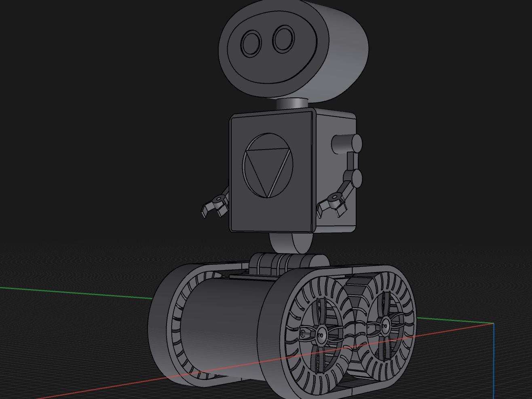Select the robot's upper shoulder joint cylinder
532x399 pixels.
click(347, 144)
